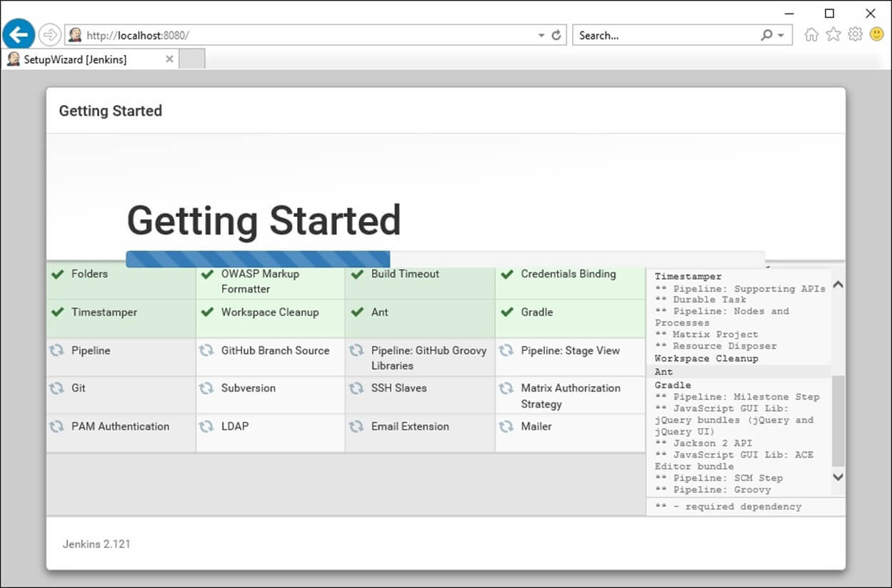Expand the search provider dropdown arrow
The width and height of the screenshot is (892, 588).
tap(781, 35)
